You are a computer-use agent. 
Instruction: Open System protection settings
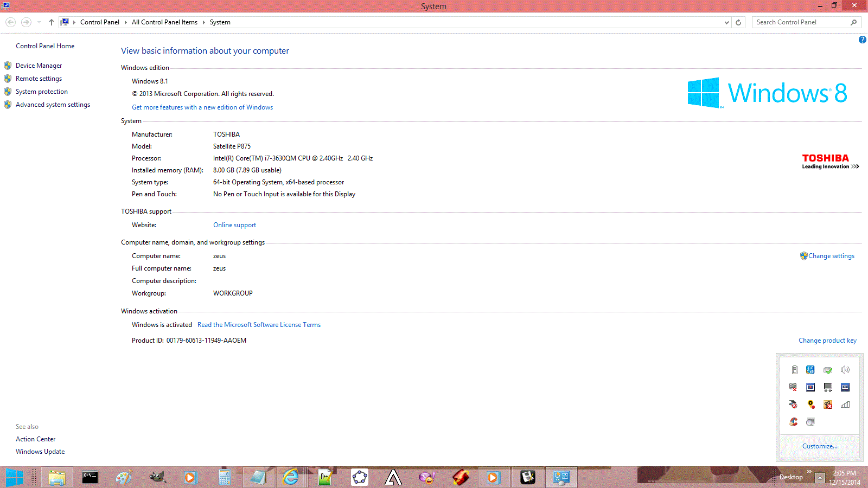point(42,92)
